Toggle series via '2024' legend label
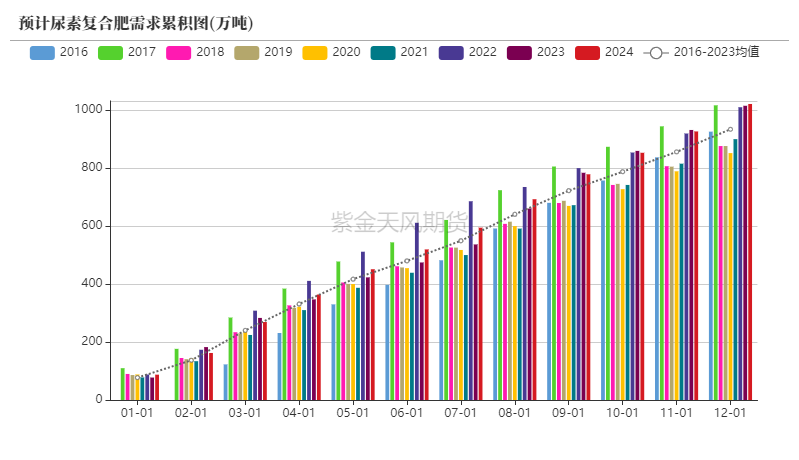Viewport: 799px width, 460px height. click(619, 52)
